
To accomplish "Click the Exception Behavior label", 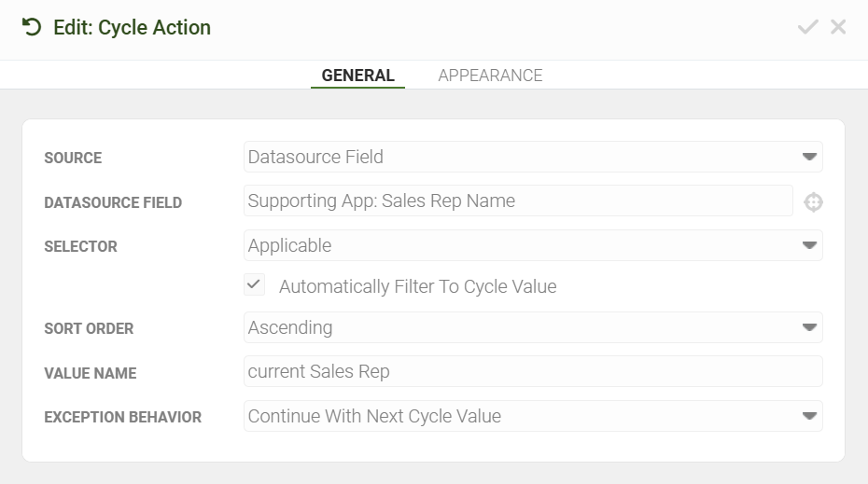I will [122, 417].
